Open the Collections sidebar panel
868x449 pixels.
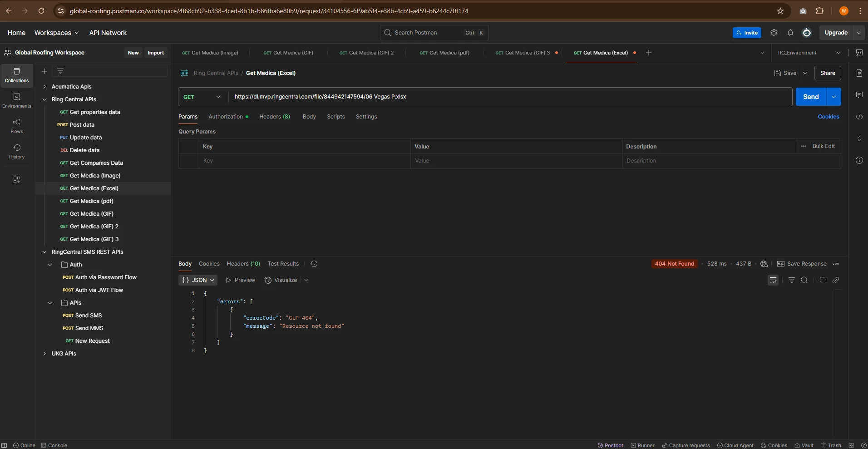click(x=17, y=75)
